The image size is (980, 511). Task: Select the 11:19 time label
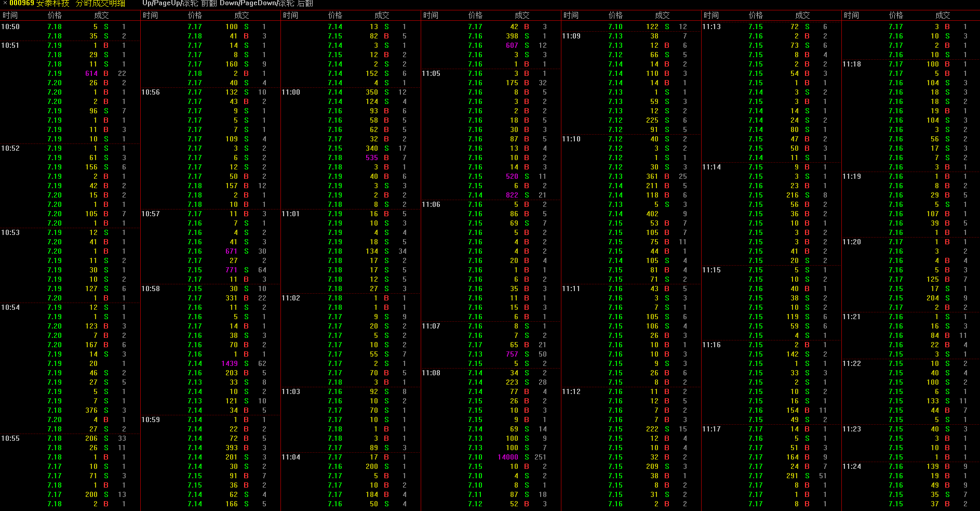(x=852, y=176)
